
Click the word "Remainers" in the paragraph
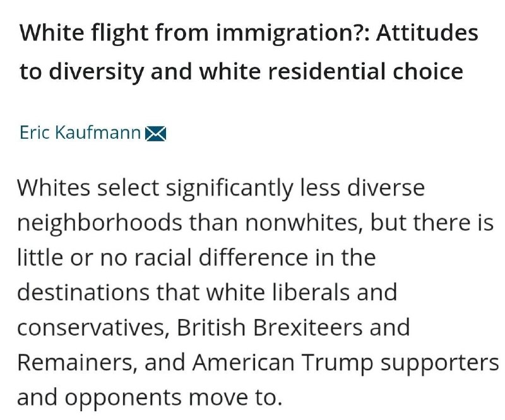pyautogui.click(x=75, y=363)
